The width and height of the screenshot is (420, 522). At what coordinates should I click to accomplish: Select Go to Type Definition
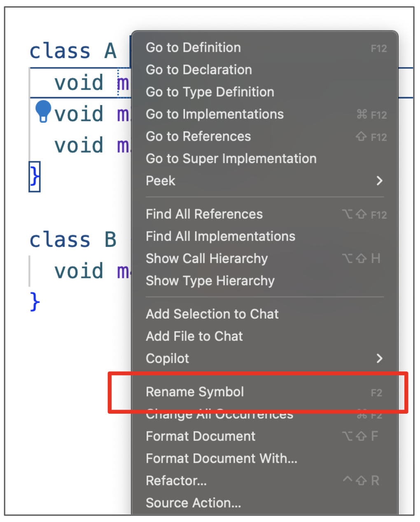click(x=210, y=92)
